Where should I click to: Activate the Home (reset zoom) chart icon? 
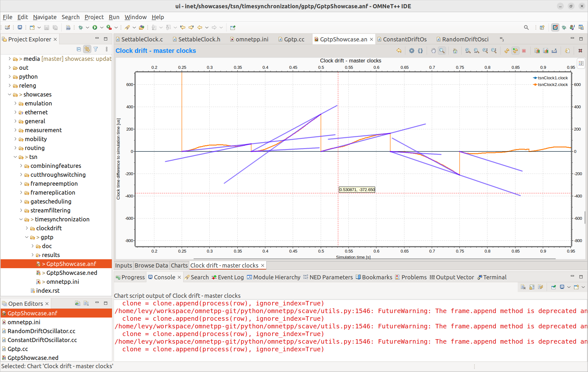(x=455, y=51)
